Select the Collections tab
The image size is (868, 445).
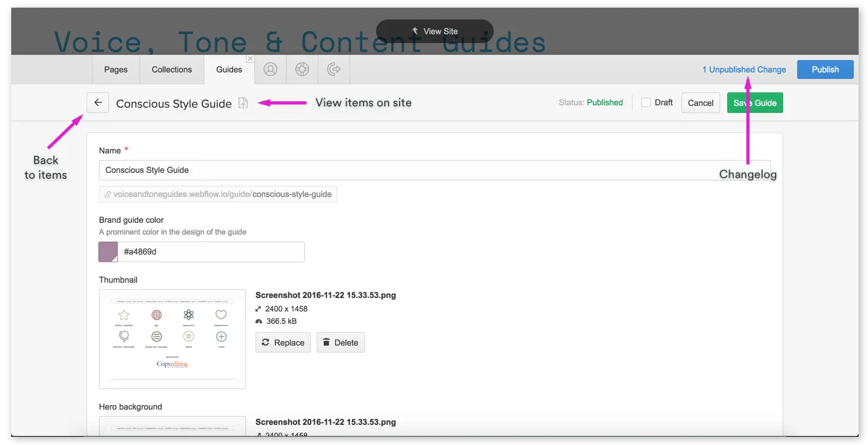[171, 69]
